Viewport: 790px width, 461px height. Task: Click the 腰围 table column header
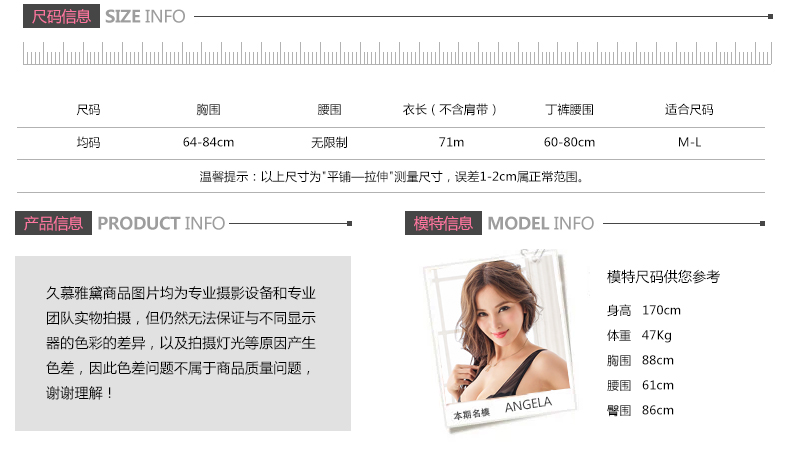(x=330, y=109)
